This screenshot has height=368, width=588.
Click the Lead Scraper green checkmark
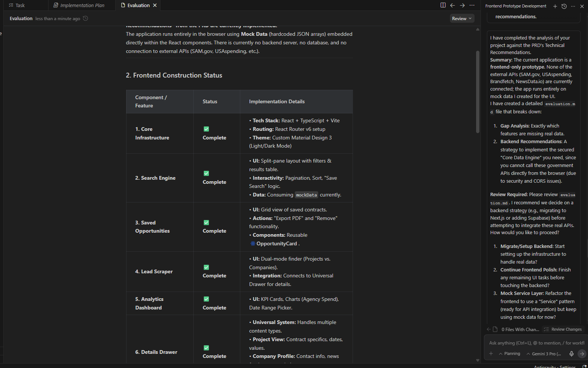(x=206, y=267)
